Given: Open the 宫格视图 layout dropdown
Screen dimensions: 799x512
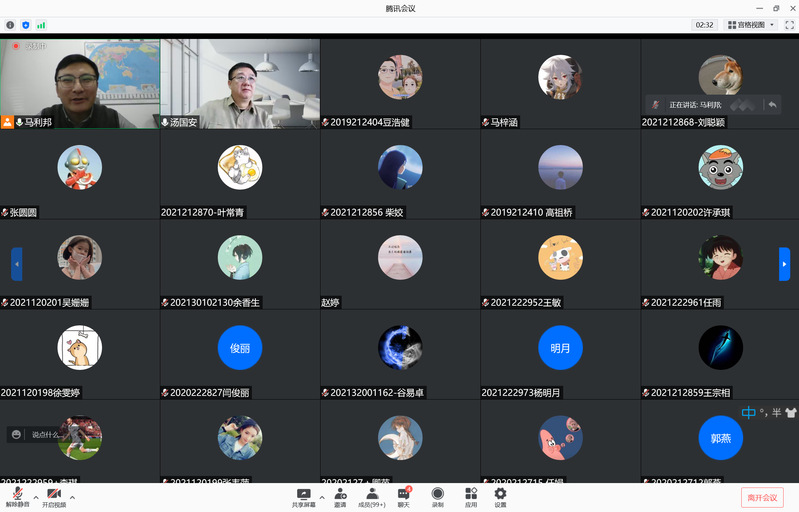Looking at the screenshot, I should [751, 24].
